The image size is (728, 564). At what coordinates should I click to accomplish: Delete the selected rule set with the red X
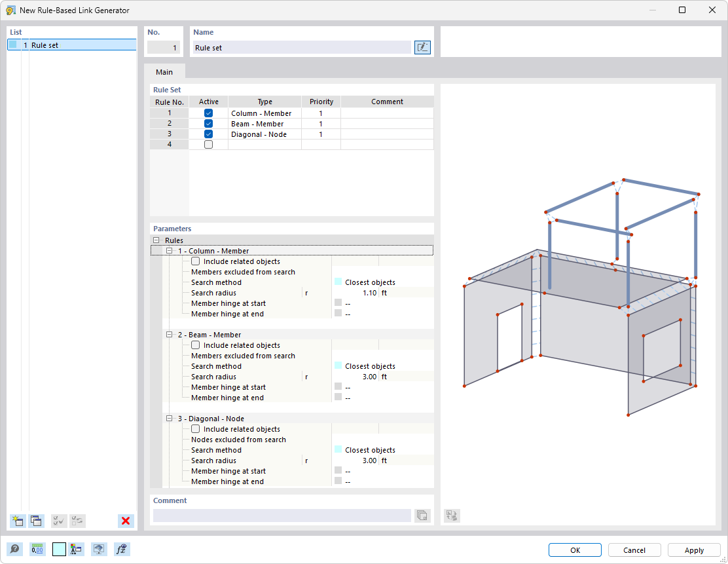[x=126, y=520]
